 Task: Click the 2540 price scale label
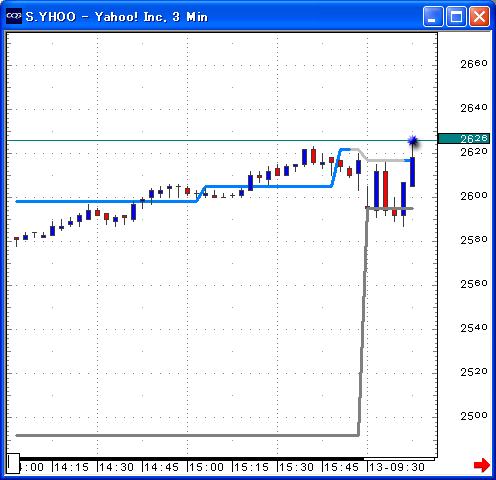pos(474,328)
